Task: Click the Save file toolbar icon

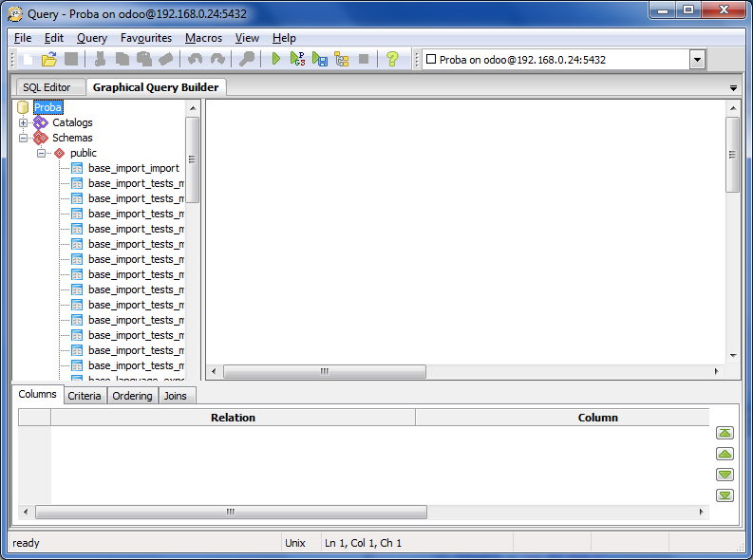Action: click(71, 60)
